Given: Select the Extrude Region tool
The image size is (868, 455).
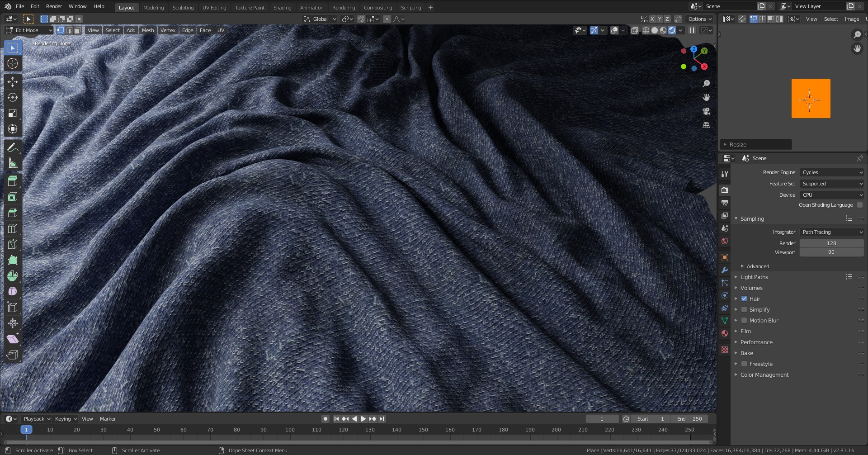Looking at the screenshot, I should click(13, 181).
